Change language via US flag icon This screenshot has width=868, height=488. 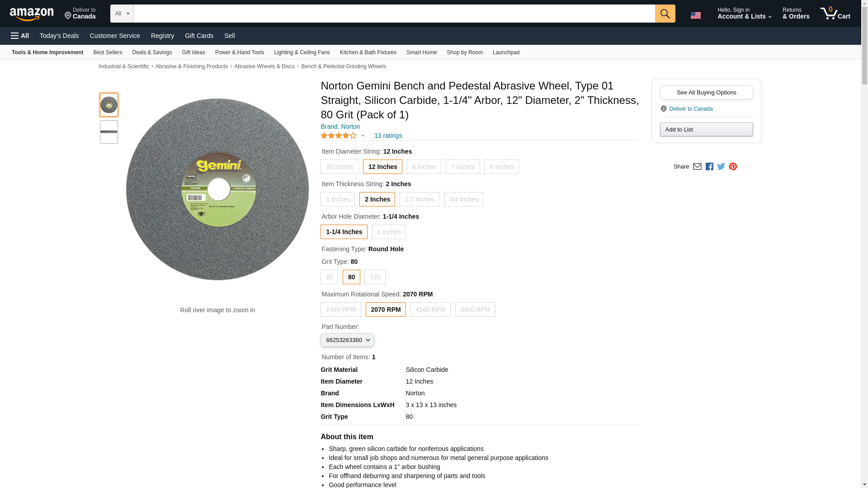[695, 15]
